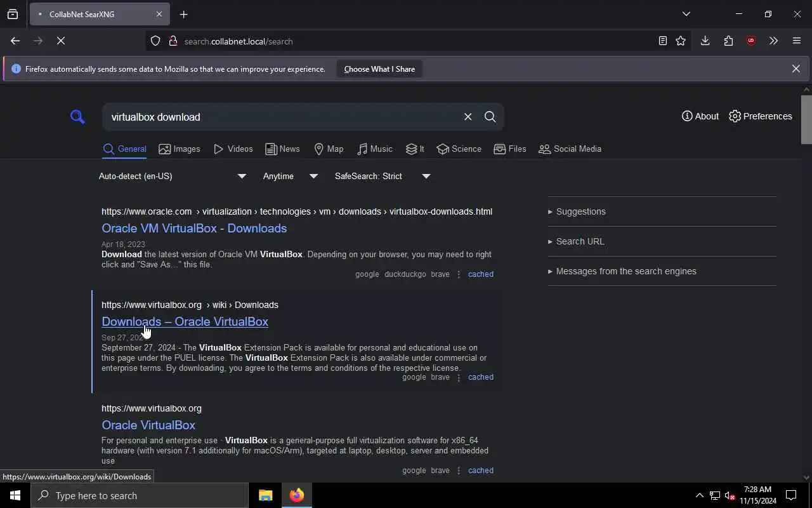Click Firefox icon in taskbar
The width and height of the screenshot is (812, 508).
pos(296,495)
